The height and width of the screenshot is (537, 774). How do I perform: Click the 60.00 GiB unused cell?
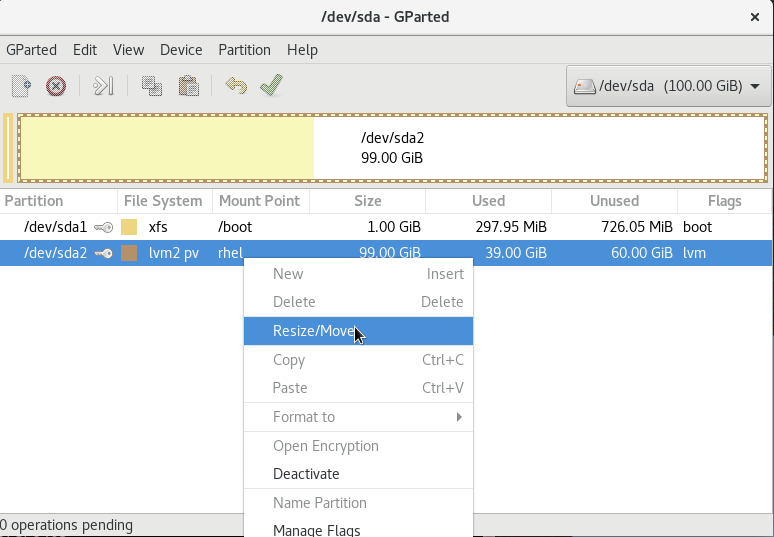coord(642,253)
